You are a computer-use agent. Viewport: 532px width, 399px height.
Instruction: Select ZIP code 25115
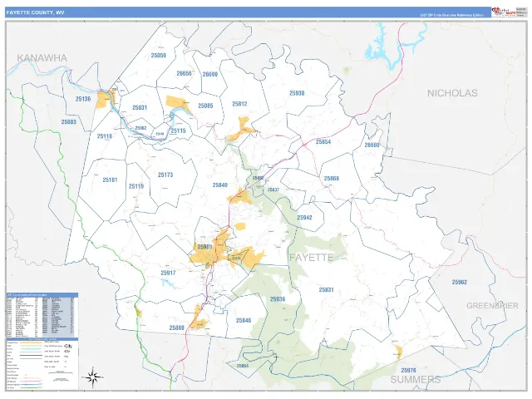coord(178,131)
